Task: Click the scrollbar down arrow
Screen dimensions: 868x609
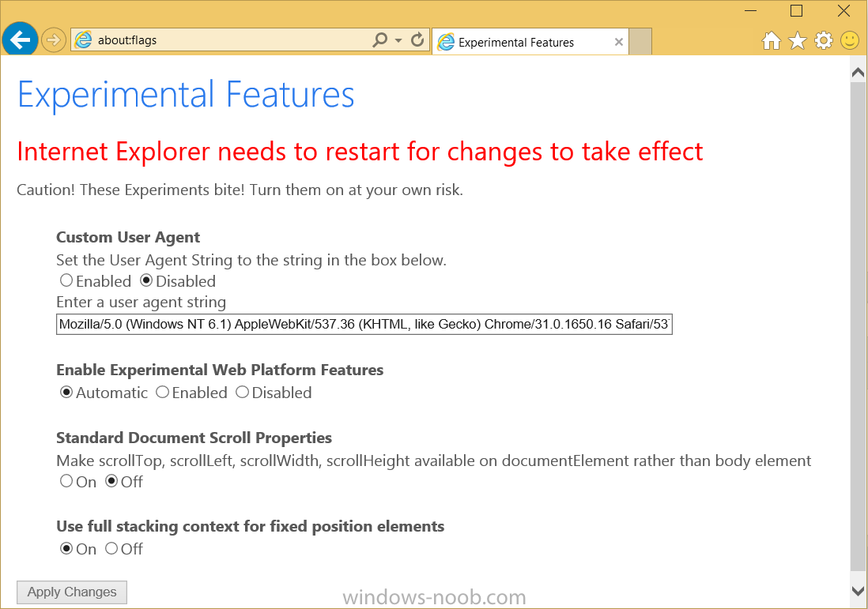Action: tap(858, 591)
